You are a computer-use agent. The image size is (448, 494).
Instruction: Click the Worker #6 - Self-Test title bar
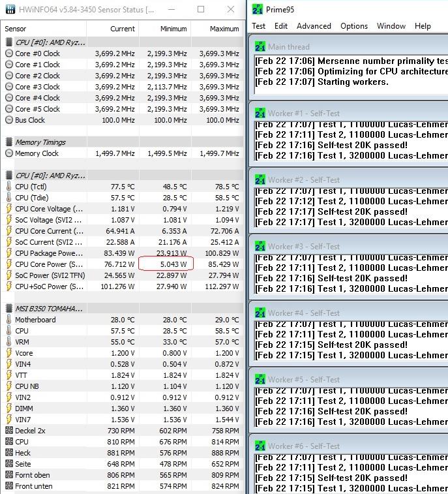[x=348, y=446]
